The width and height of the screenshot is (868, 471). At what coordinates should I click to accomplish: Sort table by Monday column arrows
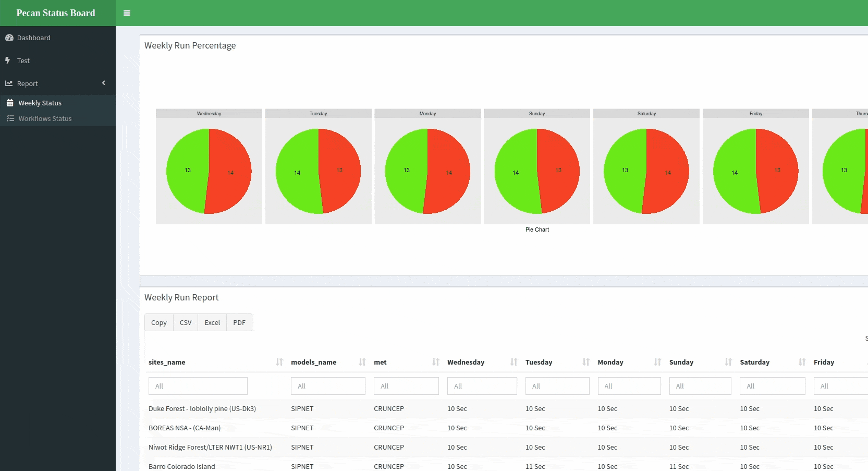[x=657, y=362]
